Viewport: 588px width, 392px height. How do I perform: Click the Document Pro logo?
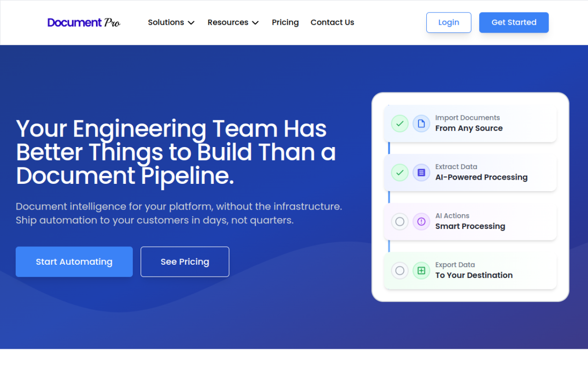coord(84,23)
